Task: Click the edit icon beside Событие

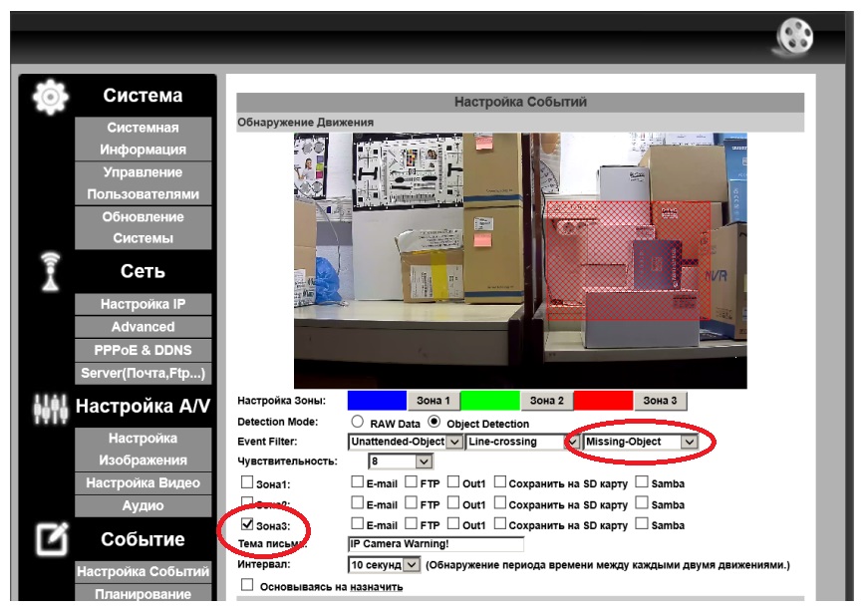Action: click(52, 538)
